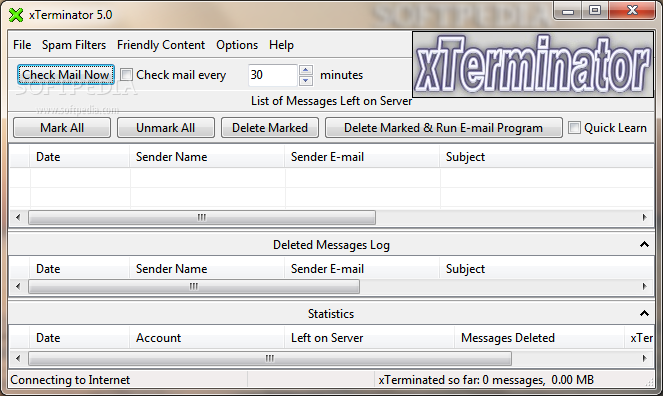Click the Check Mail Now button
Viewport: 663px width, 396px height.
pyautogui.click(x=66, y=75)
